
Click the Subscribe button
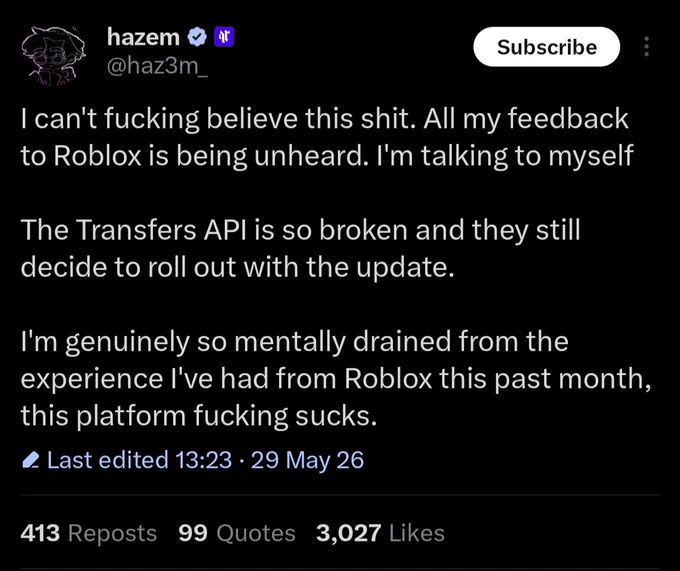coord(546,46)
